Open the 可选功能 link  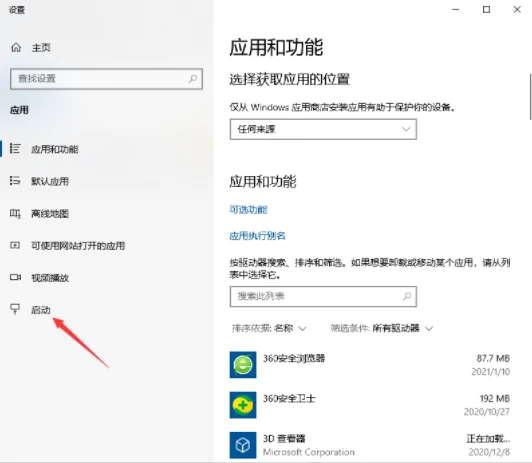tap(248, 210)
